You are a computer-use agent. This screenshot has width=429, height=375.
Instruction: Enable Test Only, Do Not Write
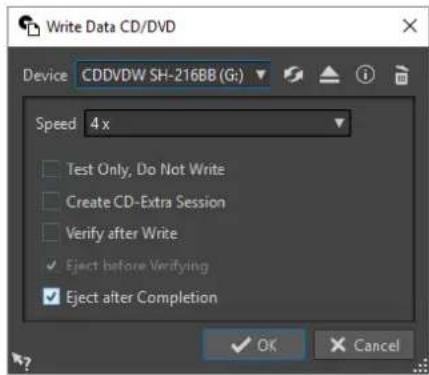pos(51,169)
